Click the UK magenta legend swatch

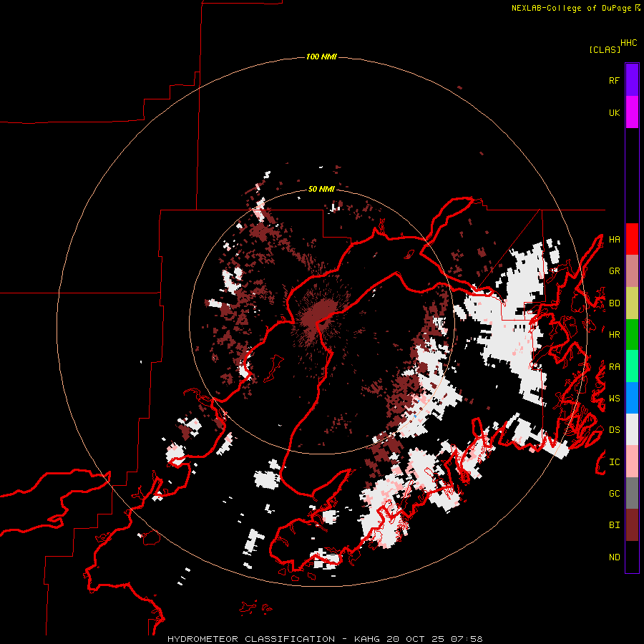pyautogui.click(x=632, y=112)
